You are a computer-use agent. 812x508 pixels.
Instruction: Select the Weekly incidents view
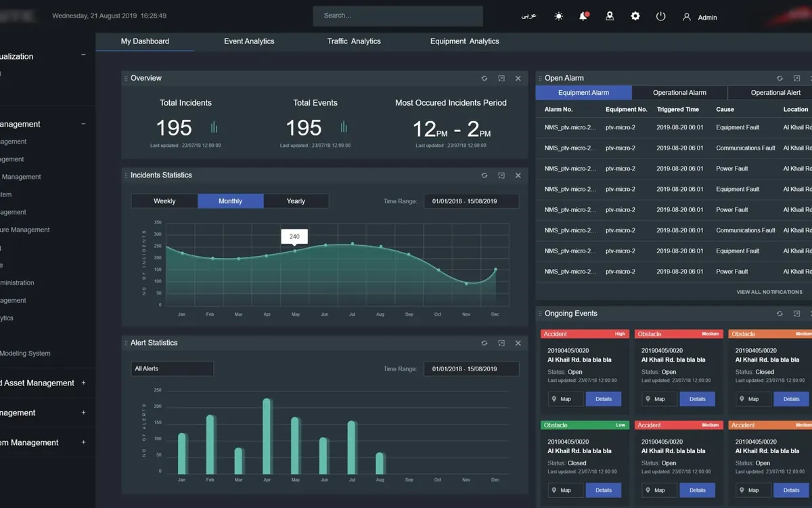point(164,201)
